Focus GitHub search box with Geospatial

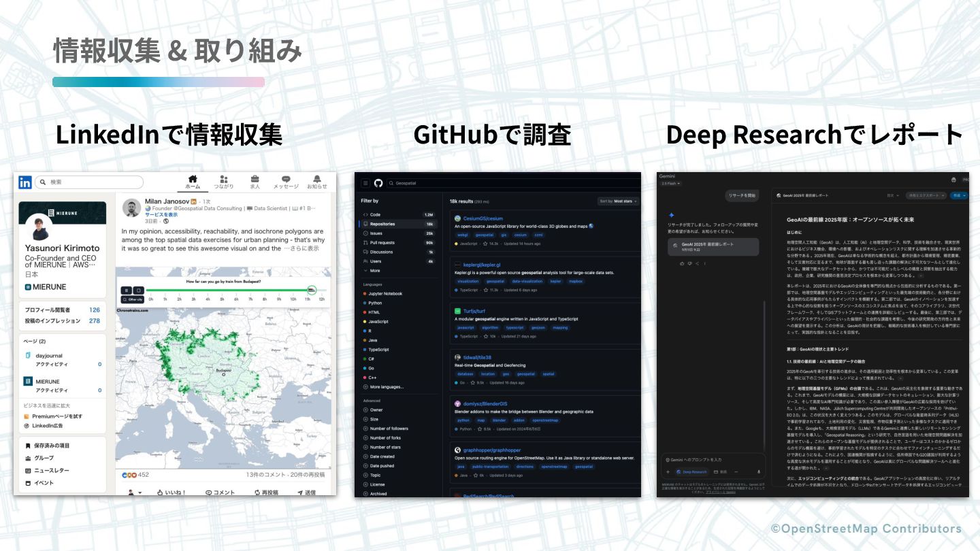[514, 183]
